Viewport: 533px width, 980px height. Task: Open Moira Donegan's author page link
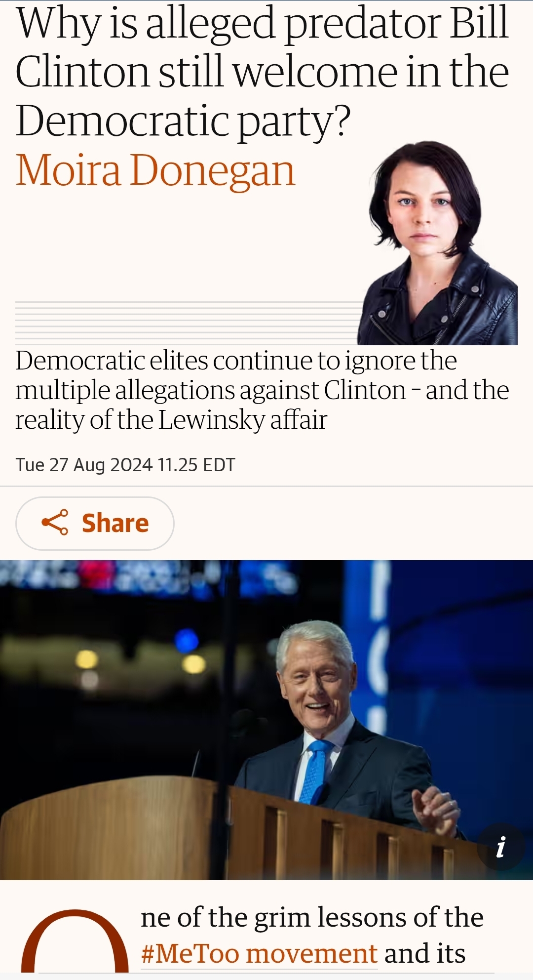155,170
